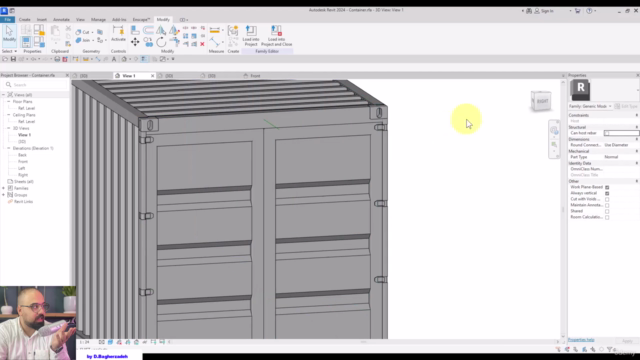Click the Text 'A' icon in quick access toolbar

tap(114, 59)
